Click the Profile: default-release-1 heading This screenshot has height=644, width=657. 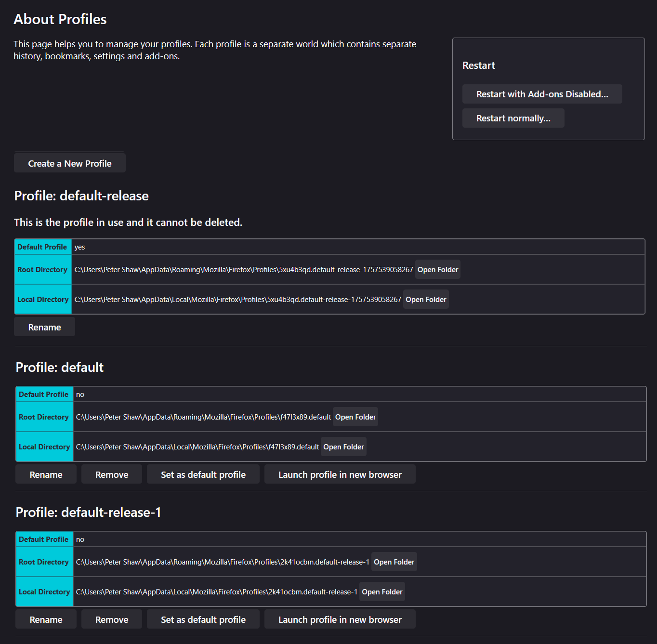coord(88,513)
